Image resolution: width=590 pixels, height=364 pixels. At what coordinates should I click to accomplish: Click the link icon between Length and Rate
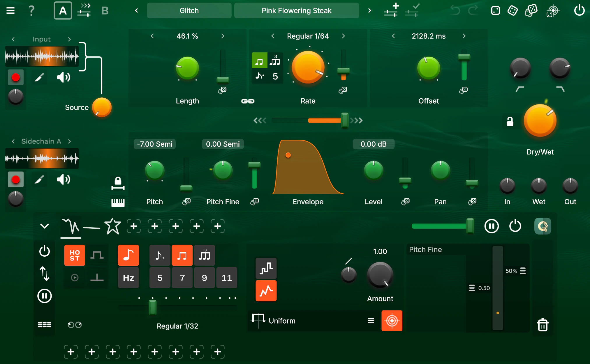point(247,101)
